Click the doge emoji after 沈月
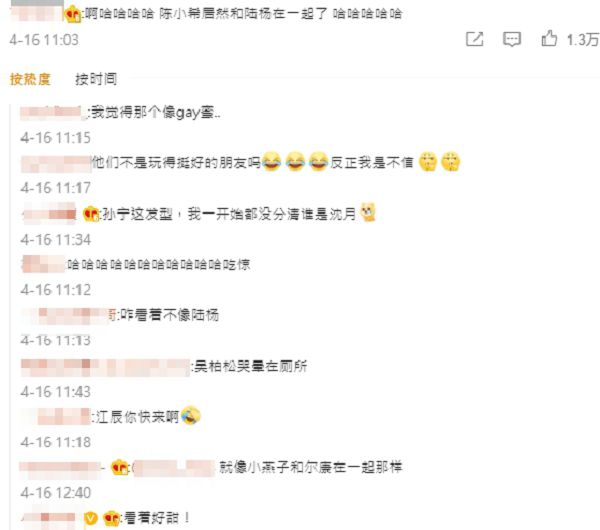This screenshot has width=600, height=530. [x=368, y=212]
